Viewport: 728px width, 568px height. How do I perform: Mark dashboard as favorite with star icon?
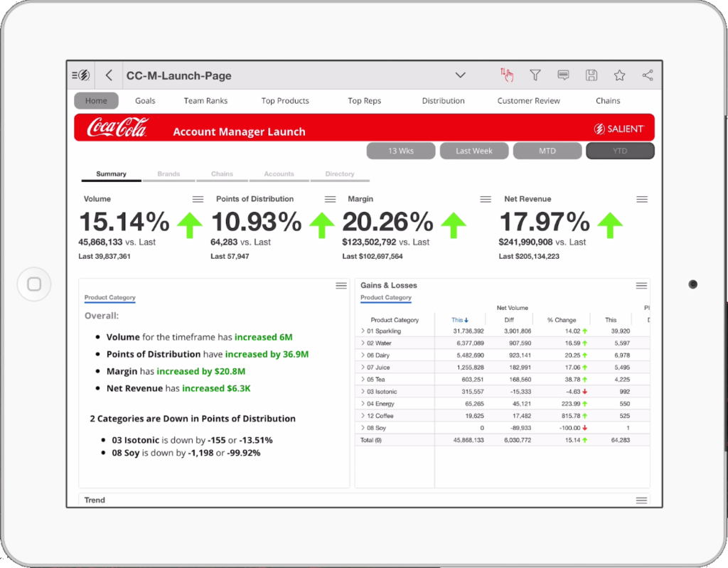619,75
